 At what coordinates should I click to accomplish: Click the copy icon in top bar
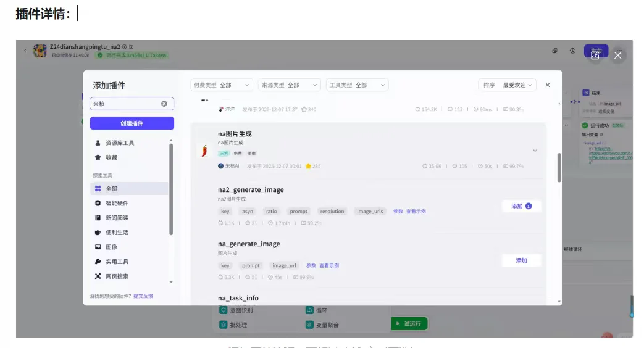555,51
